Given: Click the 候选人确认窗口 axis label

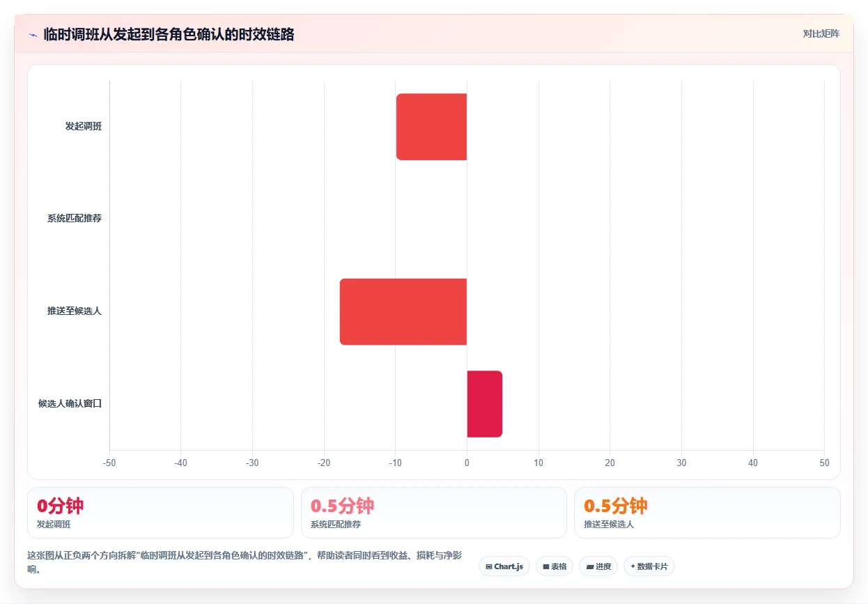Looking at the screenshot, I should (x=70, y=404).
